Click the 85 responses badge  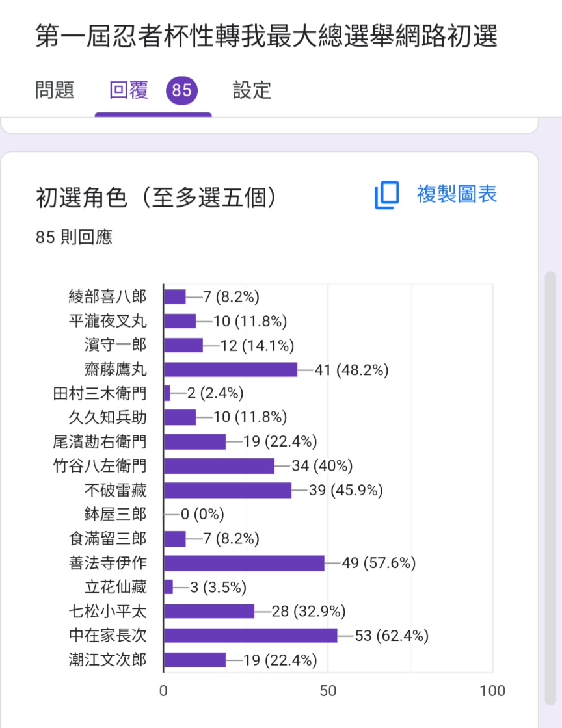click(x=181, y=90)
